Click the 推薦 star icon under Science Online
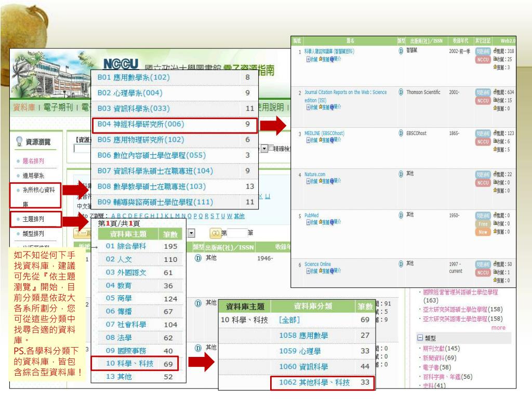 (x=320, y=271)
